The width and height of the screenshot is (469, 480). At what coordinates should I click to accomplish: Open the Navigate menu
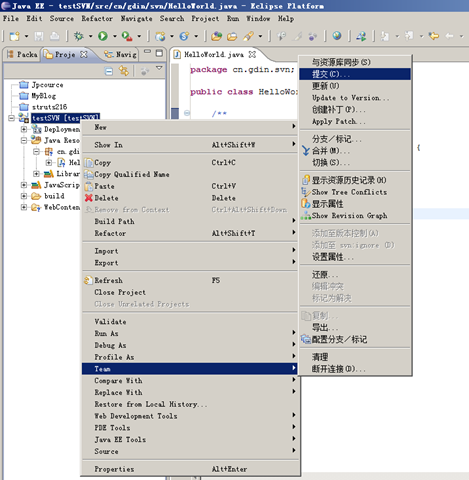coord(136,18)
